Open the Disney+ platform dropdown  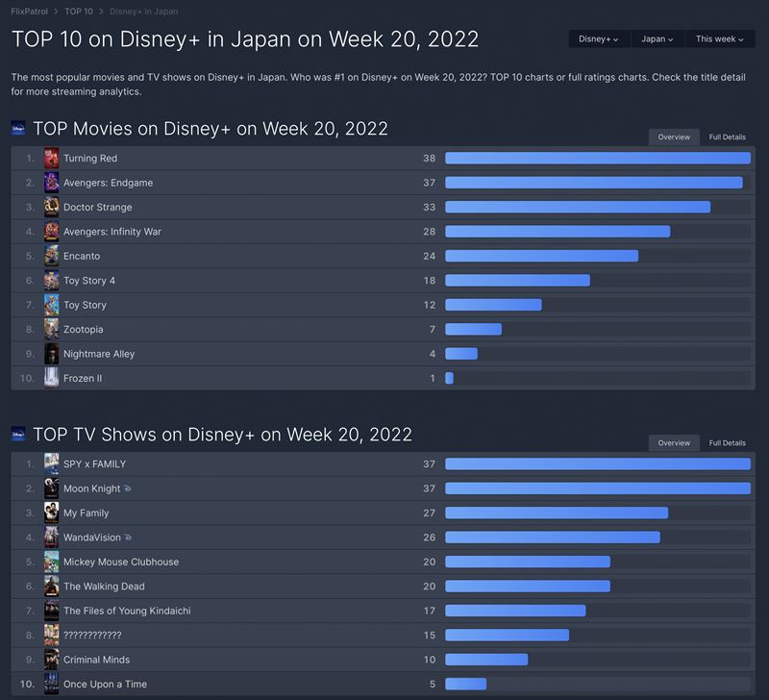point(598,39)
